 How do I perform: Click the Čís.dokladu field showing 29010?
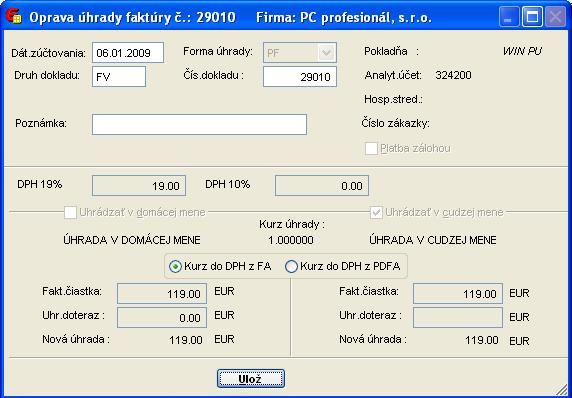pos(300,77)
